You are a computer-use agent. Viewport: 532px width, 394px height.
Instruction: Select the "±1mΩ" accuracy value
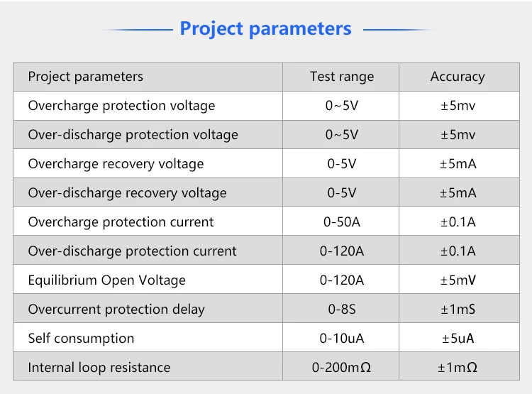[x=458, y=368]
